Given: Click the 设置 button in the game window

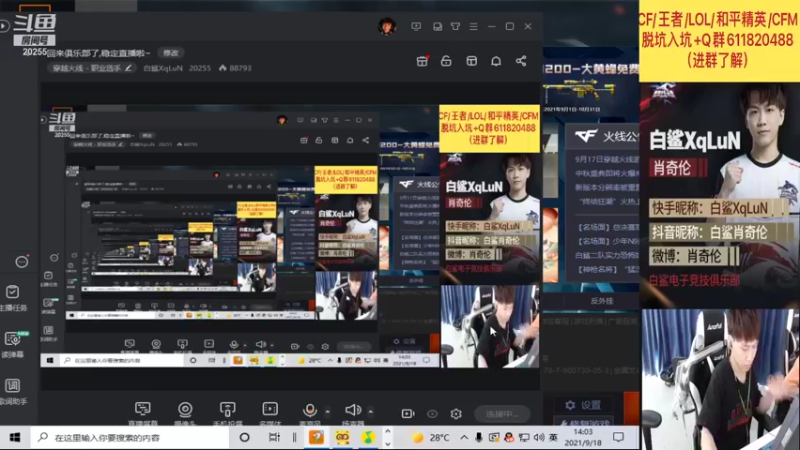Looking at the screenshot, I should pyautogui.click(x=583, y=405).
